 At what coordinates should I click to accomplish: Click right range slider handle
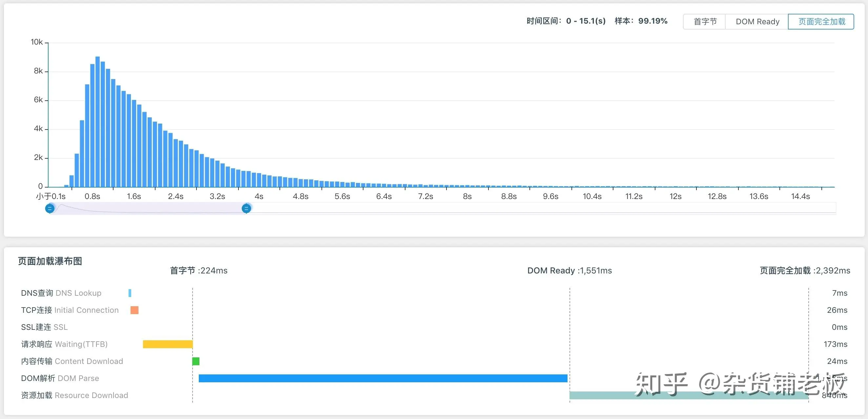click(x=246, y=209)
